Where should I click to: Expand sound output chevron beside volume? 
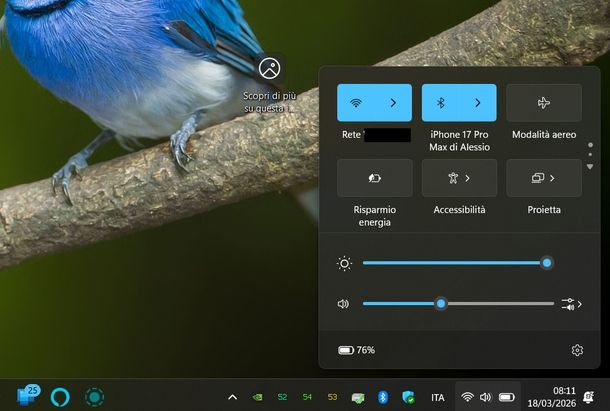coord(580,304)
